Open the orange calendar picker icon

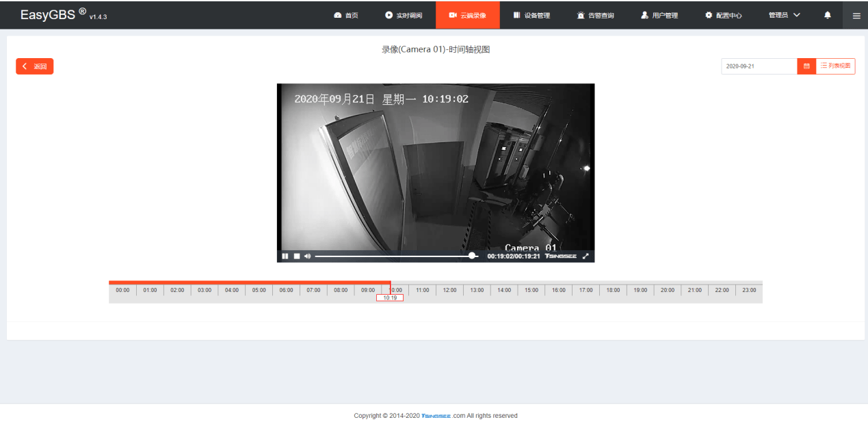(806, 66)
